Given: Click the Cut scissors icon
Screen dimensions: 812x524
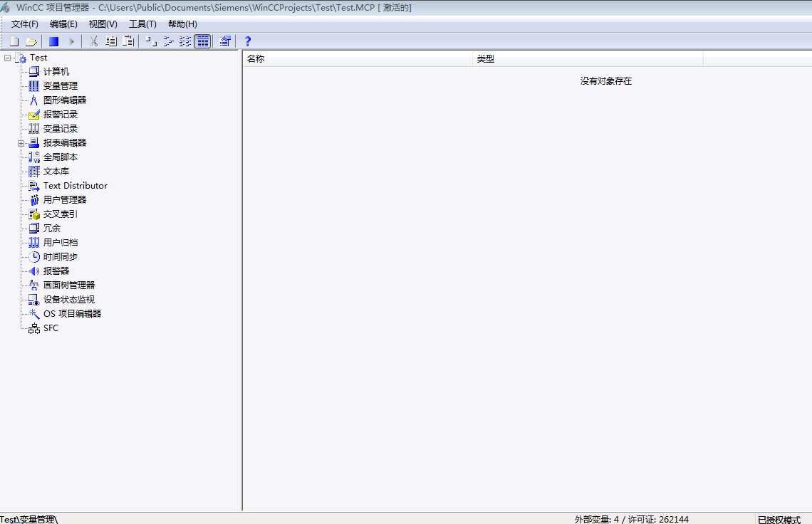Looking at the screenshot, I should click(x=94, y=41).
